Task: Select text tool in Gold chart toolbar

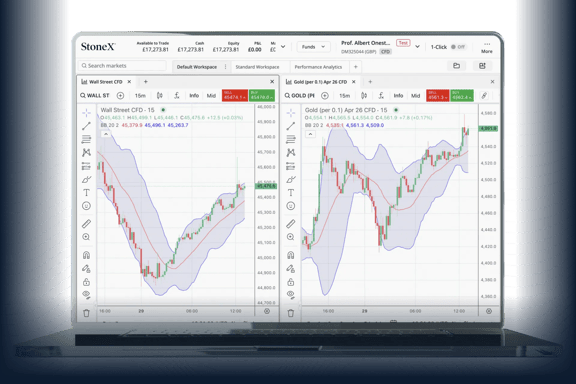Action: point(291,193)
